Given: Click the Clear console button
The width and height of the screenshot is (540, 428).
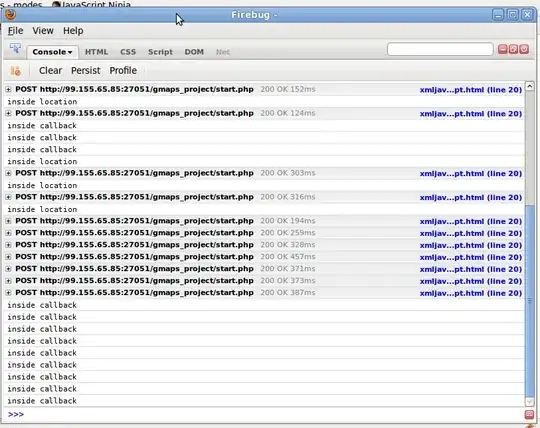Looking at the screenshot, I should (50, 71).
